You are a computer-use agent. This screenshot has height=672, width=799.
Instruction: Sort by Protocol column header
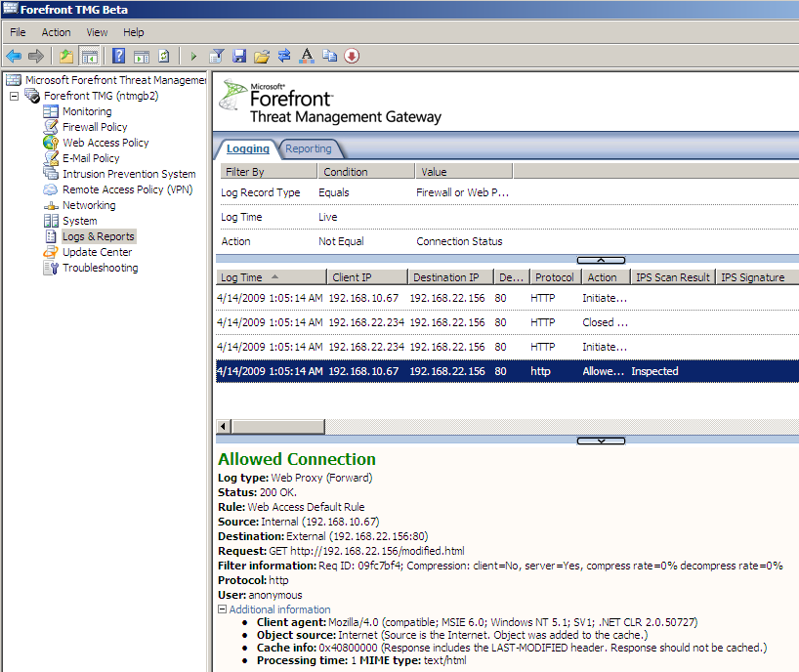[556, 277]
